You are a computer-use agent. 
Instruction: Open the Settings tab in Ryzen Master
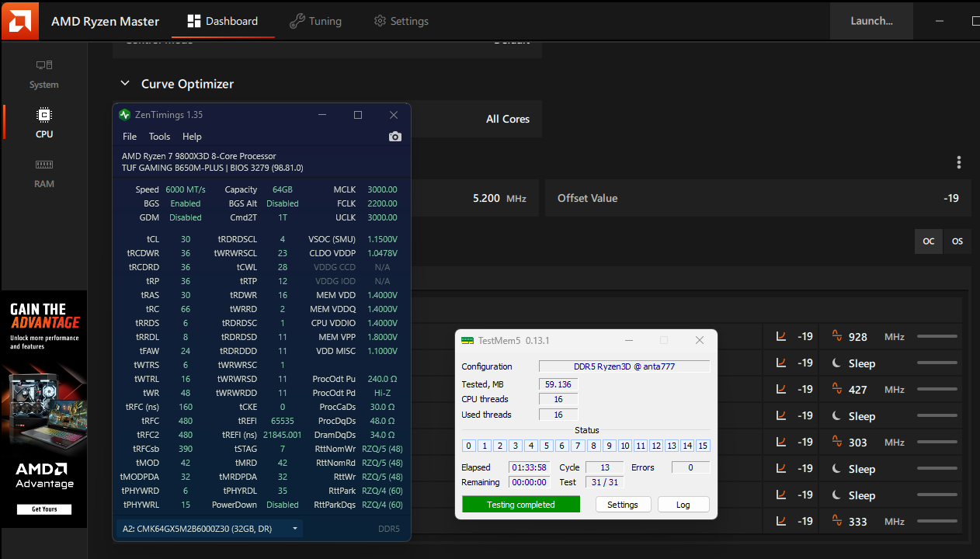[401, 21]
